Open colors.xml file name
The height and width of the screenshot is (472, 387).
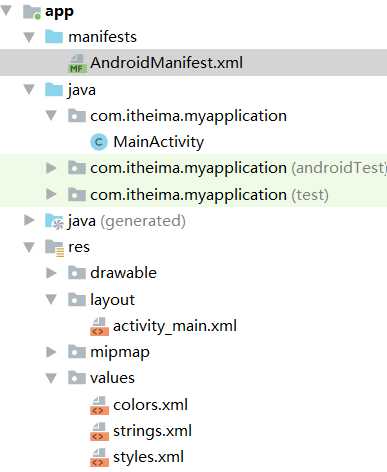(x=150, y=405)
